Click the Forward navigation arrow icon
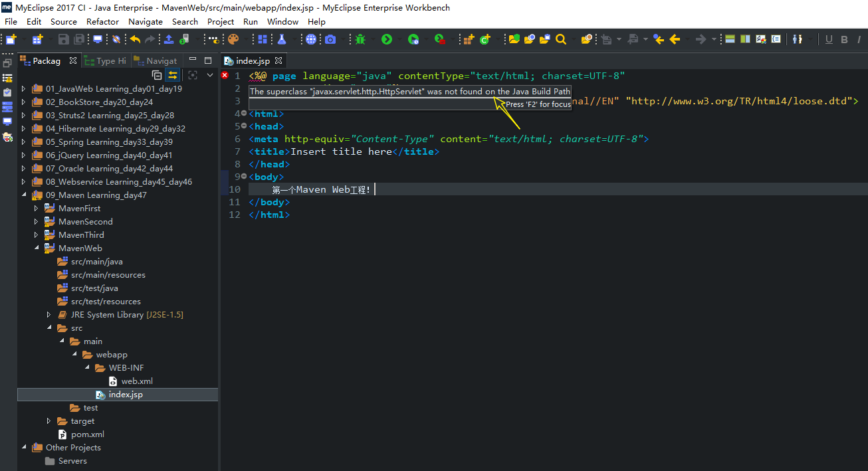The width and height of the screenshot is (868, 471). click(x=701, y=39)
